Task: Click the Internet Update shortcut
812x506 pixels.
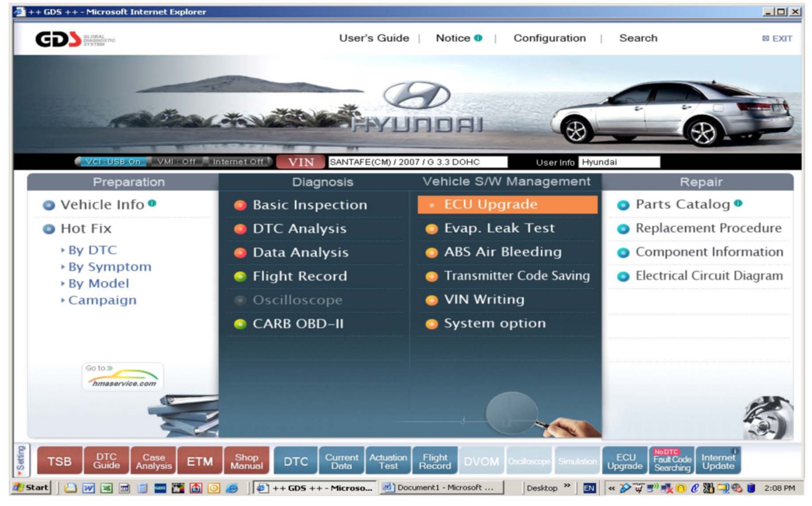Action: pyautogui.click(x=718, y=461)
